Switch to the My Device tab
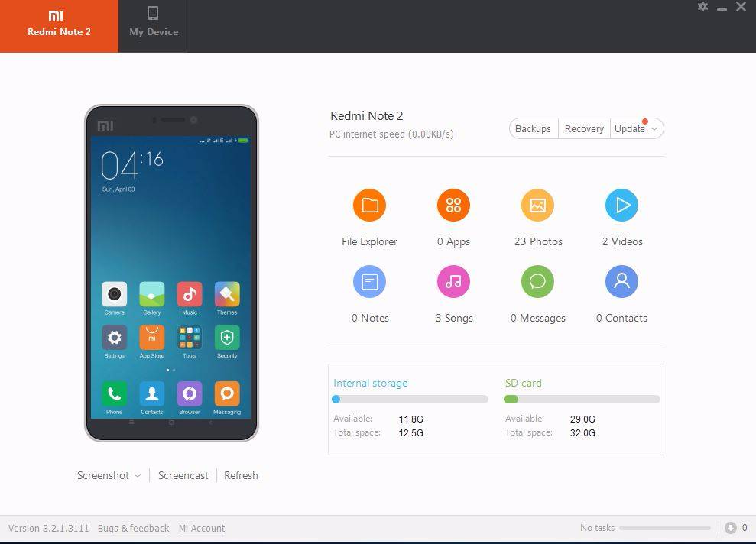The height and width of the screenshot is (544, 756). point(153,23)
